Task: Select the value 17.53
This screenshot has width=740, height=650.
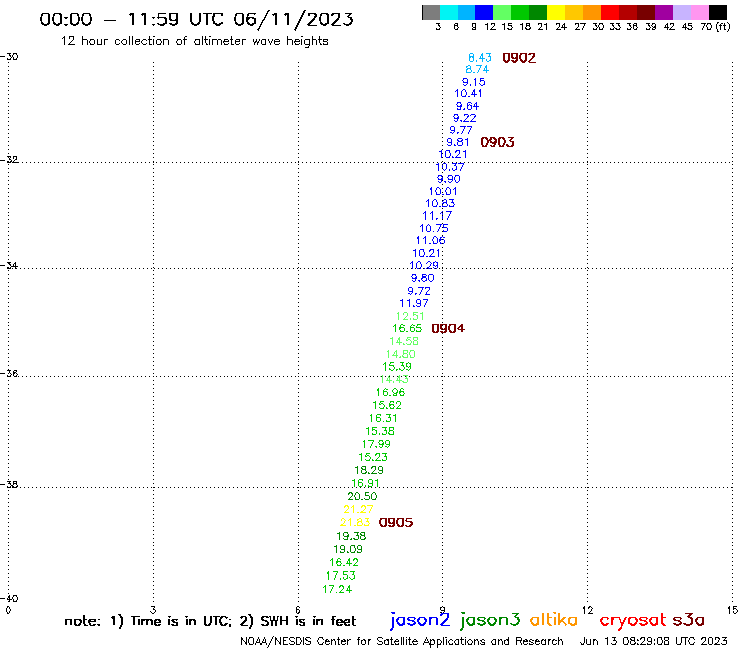Action: (x=341, y=576)
